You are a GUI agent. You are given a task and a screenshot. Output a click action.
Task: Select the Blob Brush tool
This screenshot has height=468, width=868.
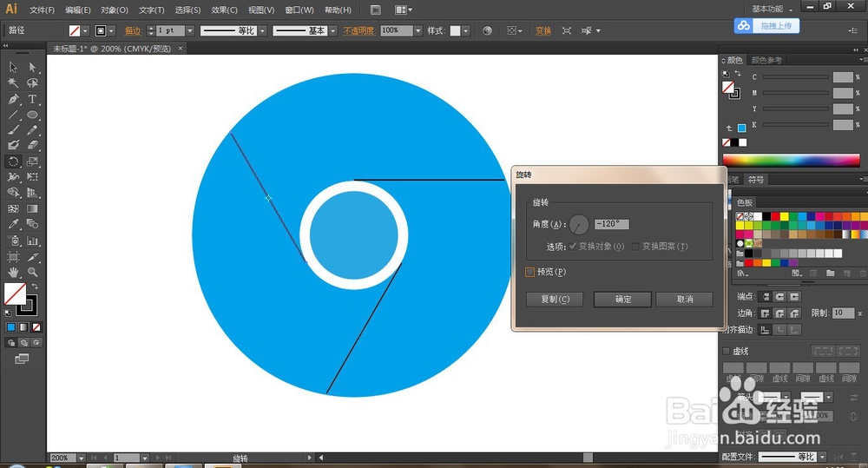click(13, 145)
